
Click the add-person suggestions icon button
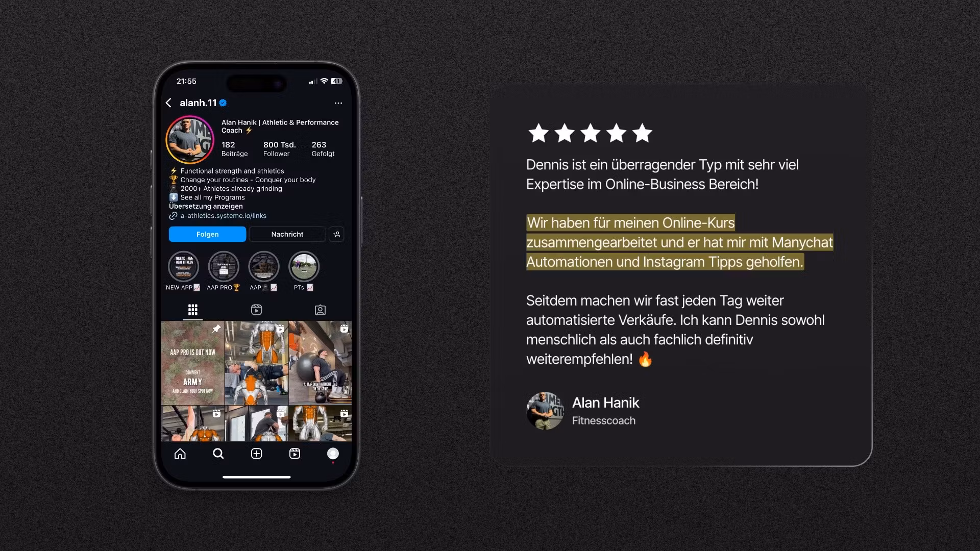tap(336, 234)
